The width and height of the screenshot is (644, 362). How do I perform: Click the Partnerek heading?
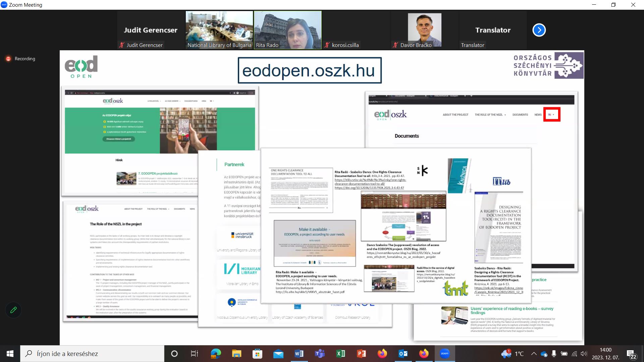pos(234,165)
